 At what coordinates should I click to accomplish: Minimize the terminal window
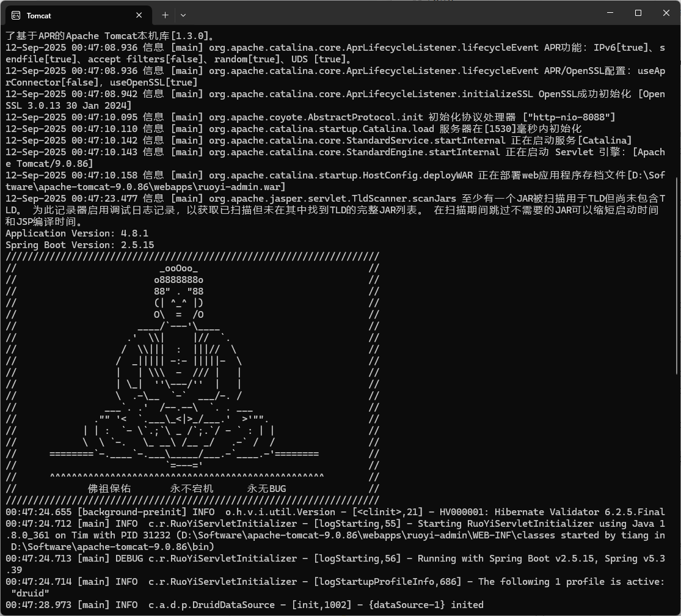(x=610, y=13)
